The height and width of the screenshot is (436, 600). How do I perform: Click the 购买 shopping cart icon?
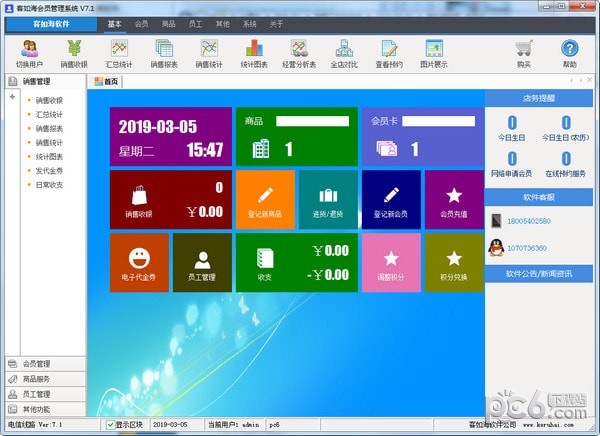[524, 52]
